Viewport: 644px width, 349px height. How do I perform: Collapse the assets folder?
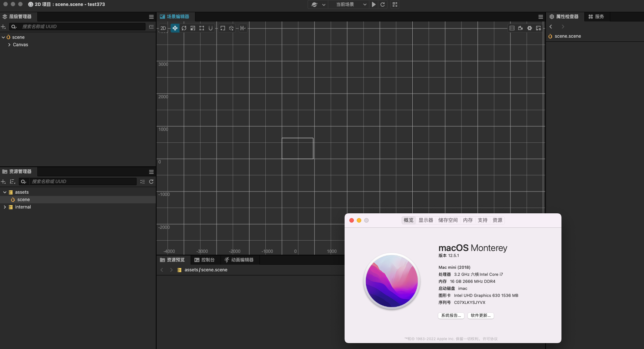tap(5, 192)
